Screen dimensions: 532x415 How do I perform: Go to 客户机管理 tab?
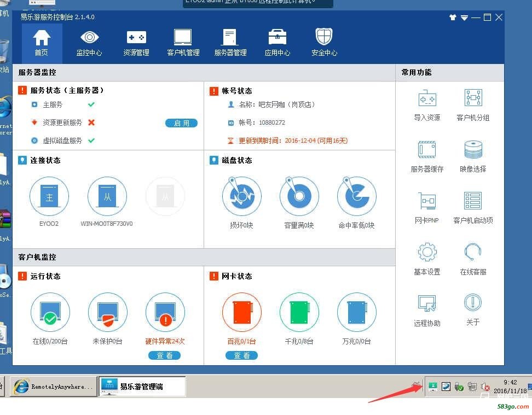coord(183,43)
